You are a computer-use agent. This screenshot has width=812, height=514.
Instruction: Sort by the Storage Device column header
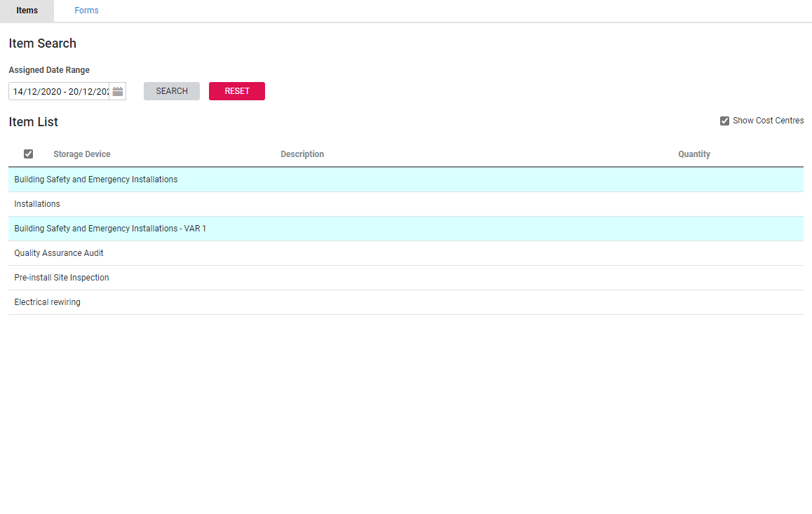point(82,154)
